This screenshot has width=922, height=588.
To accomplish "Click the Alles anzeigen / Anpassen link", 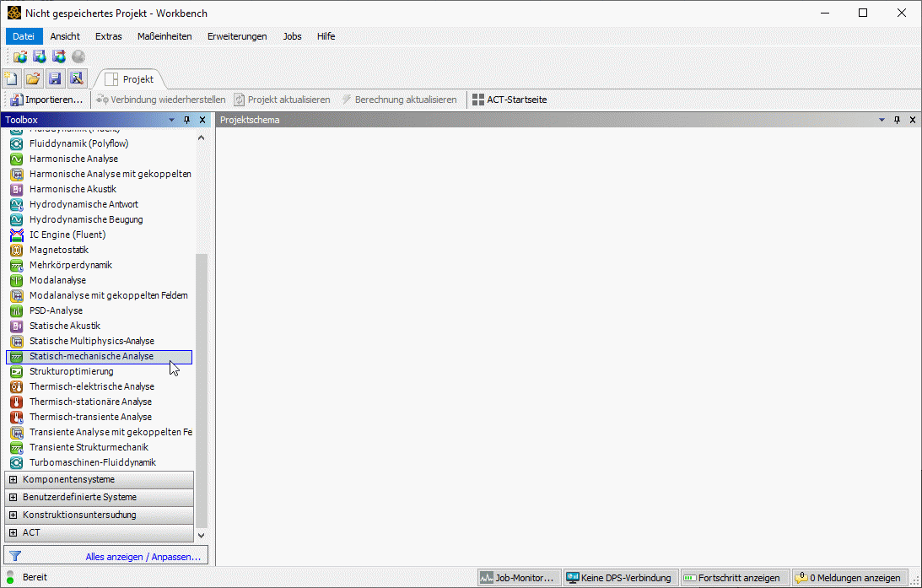I will click(143, 557).
